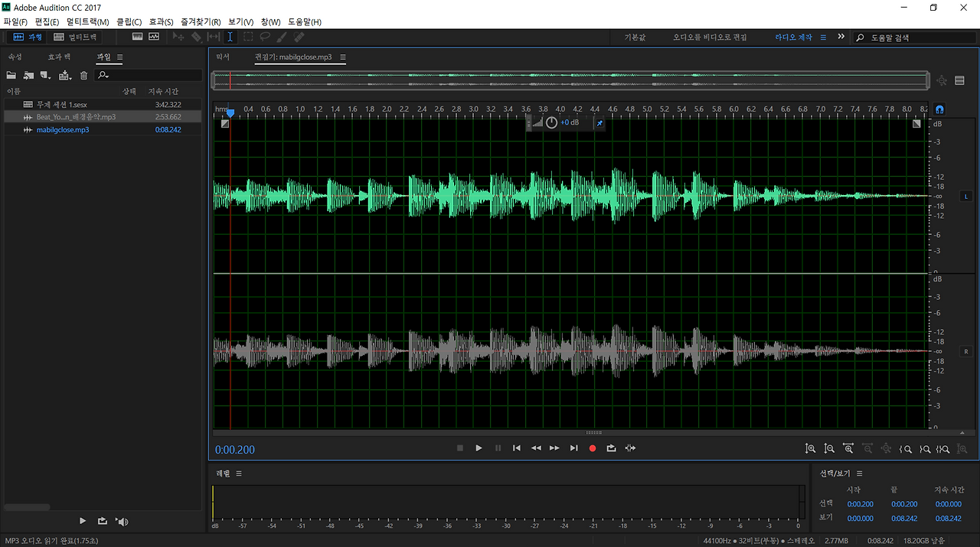Select the Razor tool in toolbar
The height and width of the screenshot is (547, 980).
coord(196,37)
